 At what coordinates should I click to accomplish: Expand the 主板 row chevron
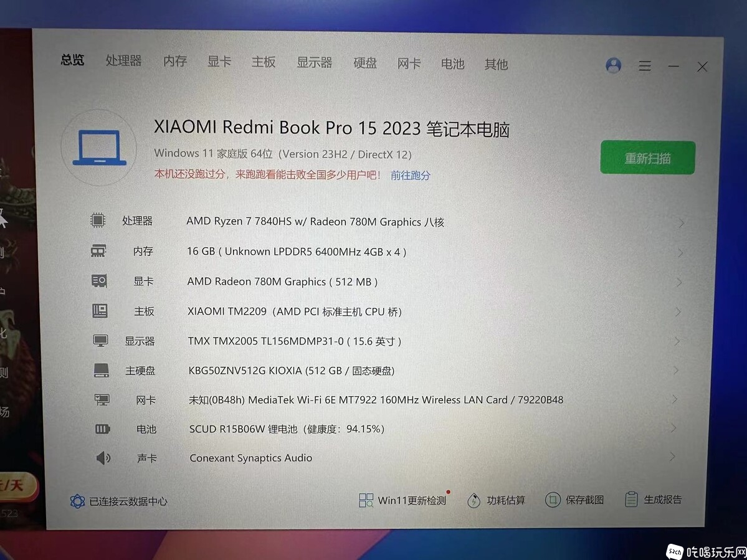tap(678, 312)
